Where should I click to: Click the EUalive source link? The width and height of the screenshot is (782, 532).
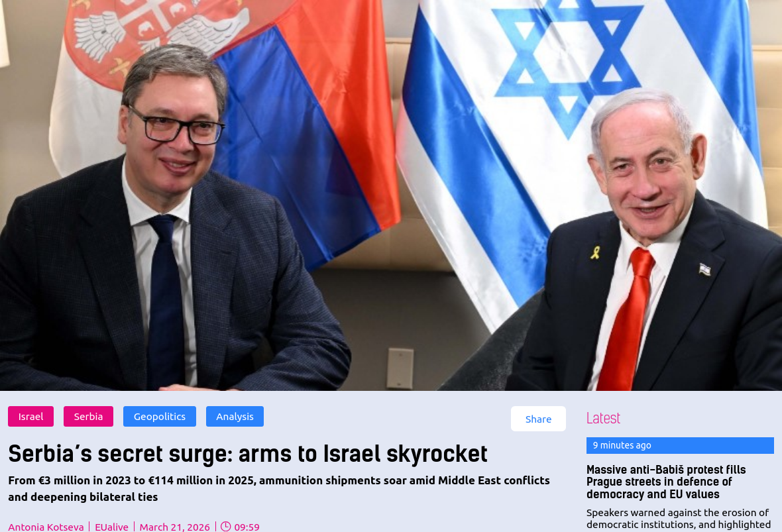(112, 527)
